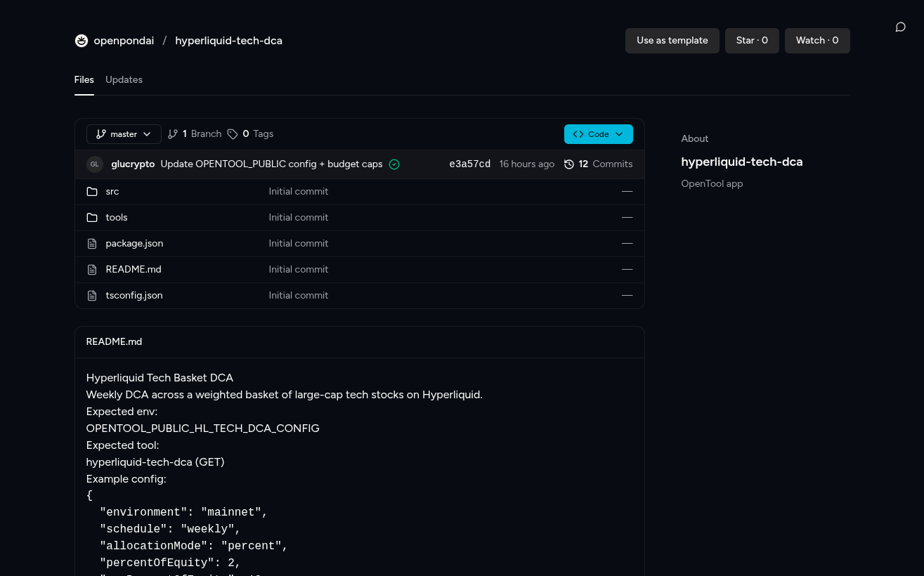Click the tsconfig.json file icon
This screenshot has height=576, width=924.
click(x=92, y=296)
